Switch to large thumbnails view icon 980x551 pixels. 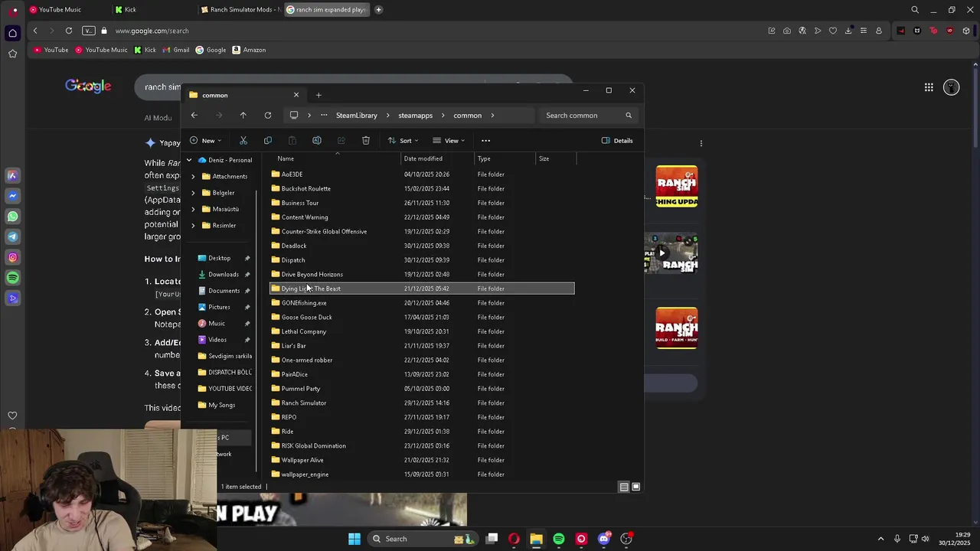pyautogui.click(x=635, y=487)
